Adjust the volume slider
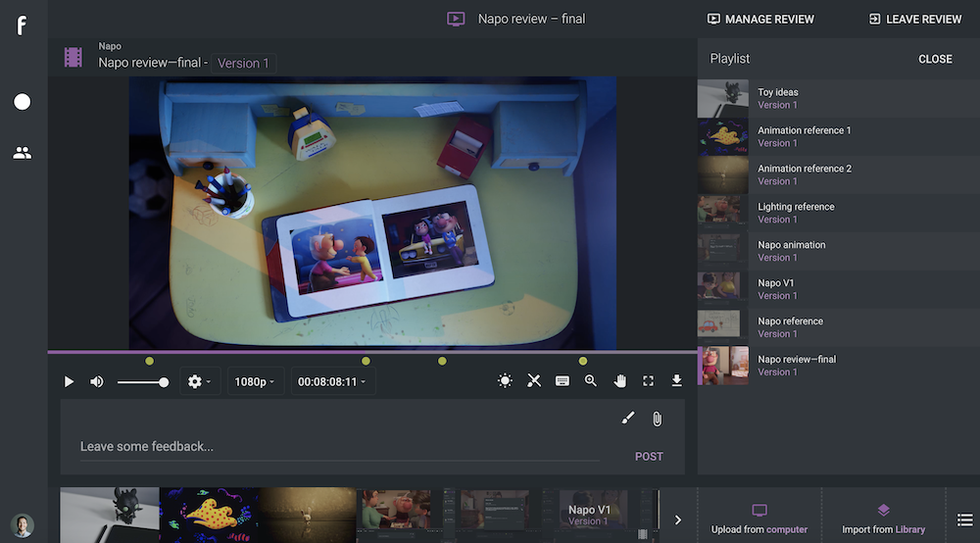 click(143, 382)
